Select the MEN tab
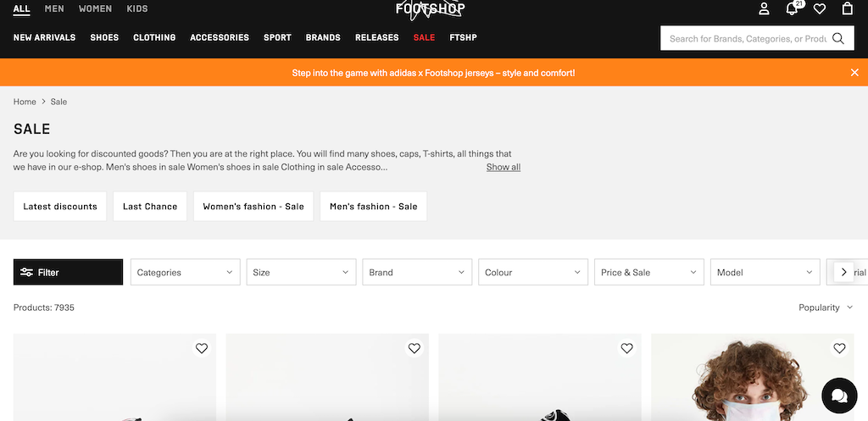Screen dimensions: 868x421 tap(54, 8)
